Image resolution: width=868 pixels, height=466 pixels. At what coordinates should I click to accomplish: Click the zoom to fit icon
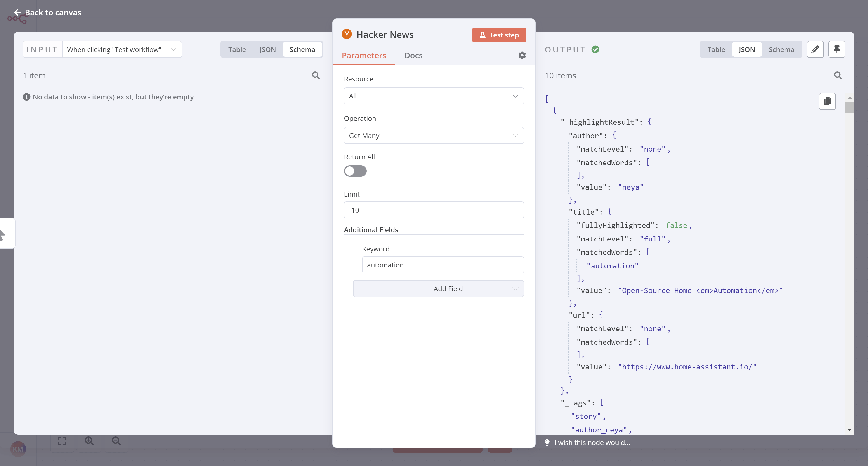[62, 441]
